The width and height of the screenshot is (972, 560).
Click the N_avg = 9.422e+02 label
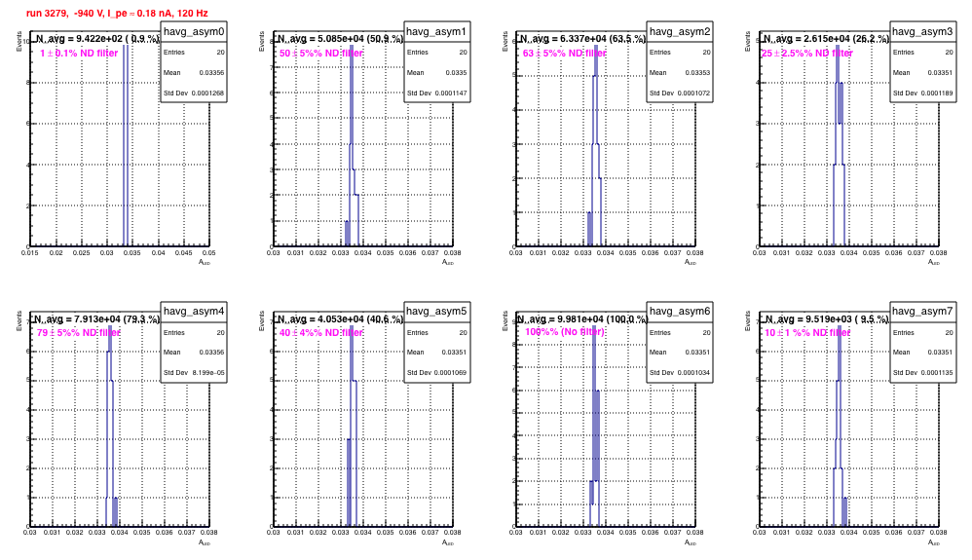click(96, 39)
